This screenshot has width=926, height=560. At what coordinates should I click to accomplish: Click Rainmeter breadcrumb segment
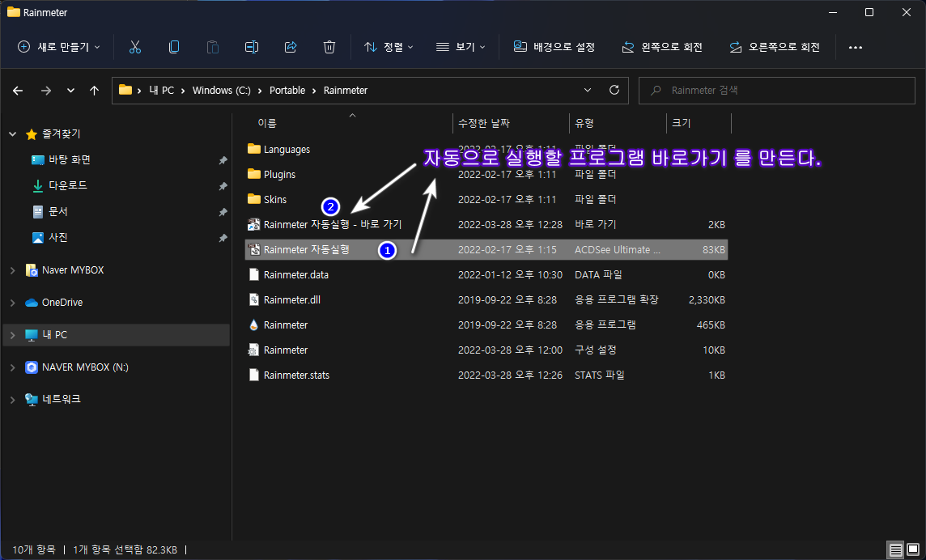coord(346,91)
